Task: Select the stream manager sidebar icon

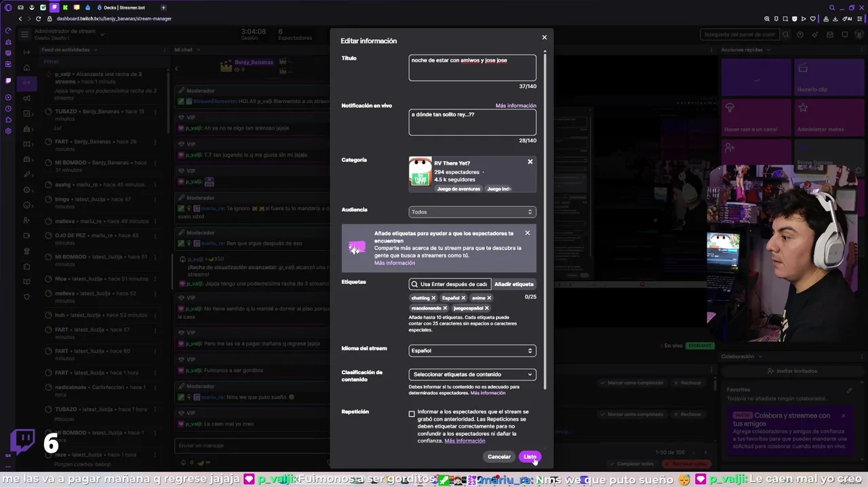Action: [x=26, y=83]
